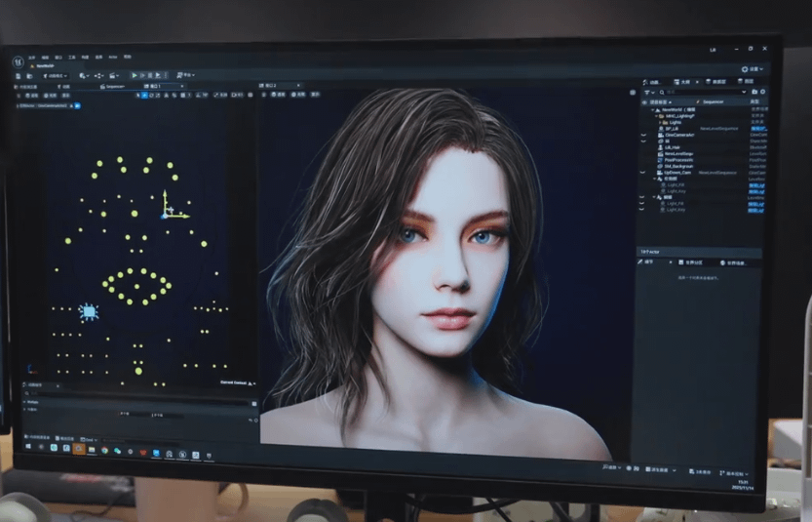Select UpDown_Cam in the Outliner

(x=675, y=173)
